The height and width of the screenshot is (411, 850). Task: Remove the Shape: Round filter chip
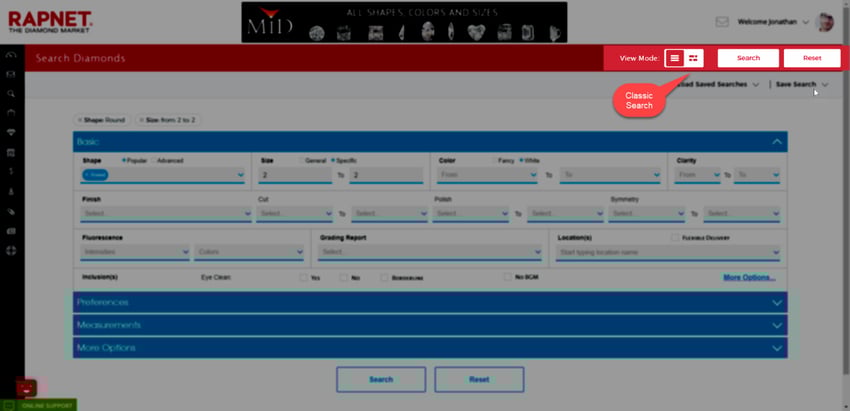pos(79,120)
